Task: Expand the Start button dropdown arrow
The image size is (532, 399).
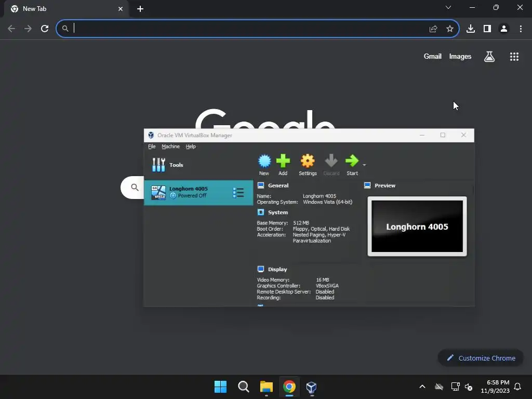Action: pyautogui.click(x=364, y=165)
